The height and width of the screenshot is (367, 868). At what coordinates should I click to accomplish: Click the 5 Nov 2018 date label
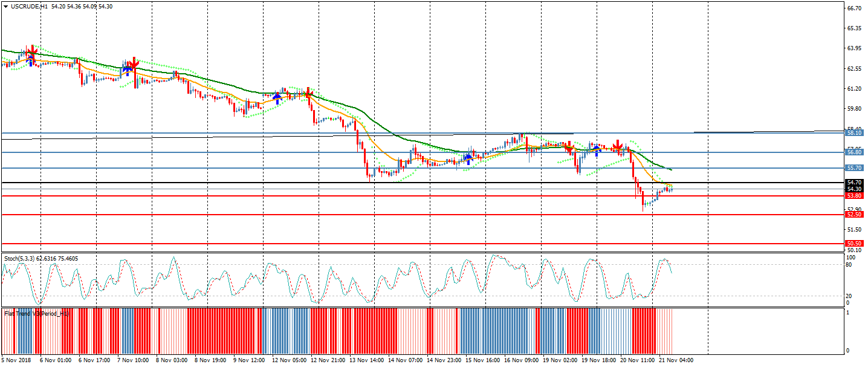point(17,360)
